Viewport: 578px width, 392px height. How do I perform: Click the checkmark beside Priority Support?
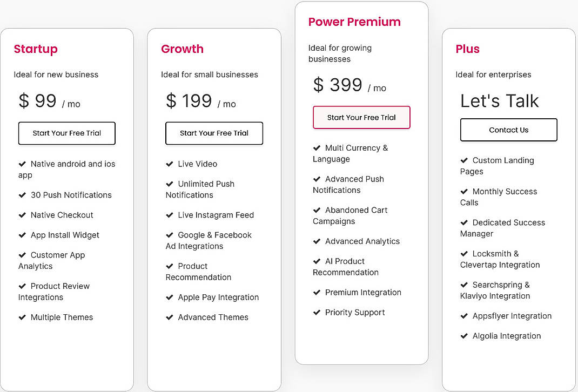[x=317, y=313]
